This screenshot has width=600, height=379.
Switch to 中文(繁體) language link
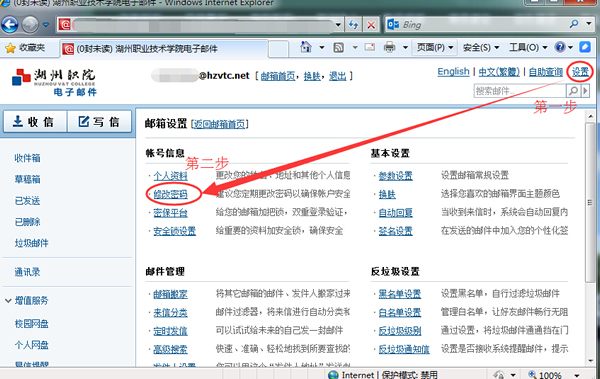[499, 72]
